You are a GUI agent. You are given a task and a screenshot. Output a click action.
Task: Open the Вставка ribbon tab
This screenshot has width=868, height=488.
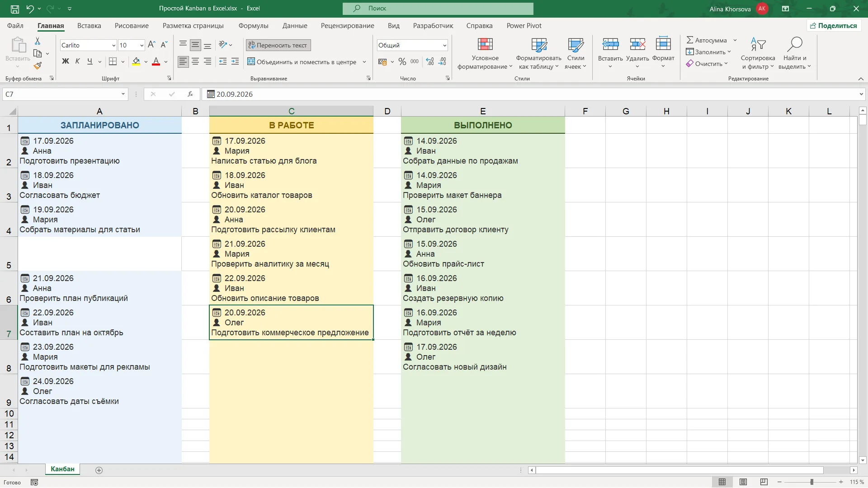89,26
